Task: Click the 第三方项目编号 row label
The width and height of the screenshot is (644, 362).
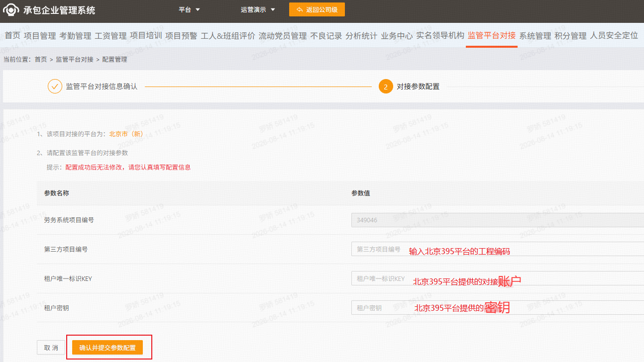Action: coord(66,249)
